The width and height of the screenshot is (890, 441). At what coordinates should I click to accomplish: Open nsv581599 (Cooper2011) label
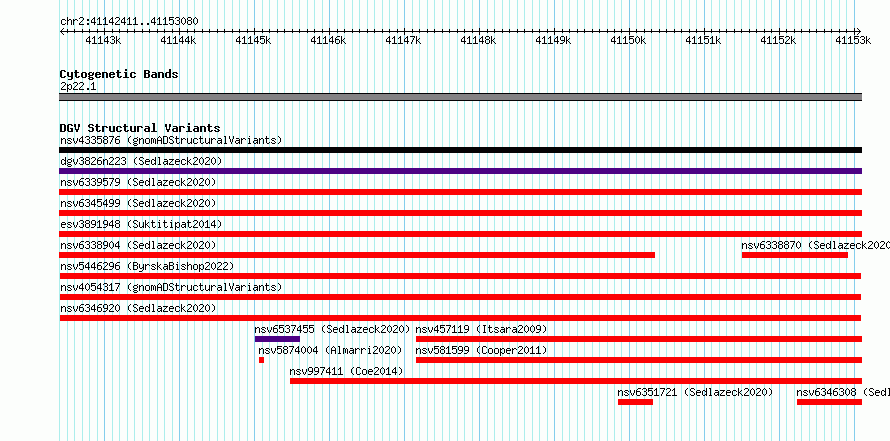(481, 350)
